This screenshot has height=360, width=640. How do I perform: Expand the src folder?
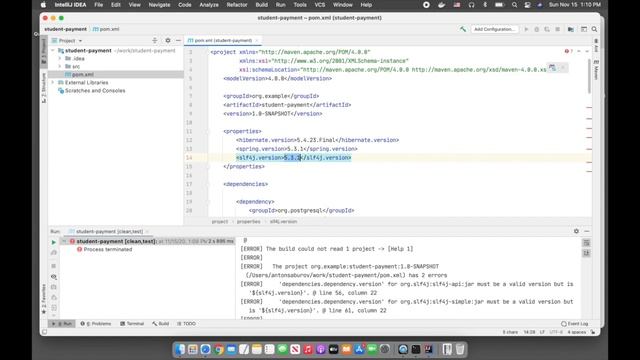click(x=60, y=66)
